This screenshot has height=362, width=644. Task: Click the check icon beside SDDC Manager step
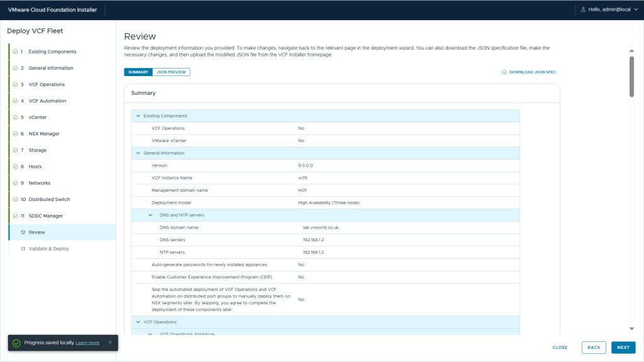[15, 216]
